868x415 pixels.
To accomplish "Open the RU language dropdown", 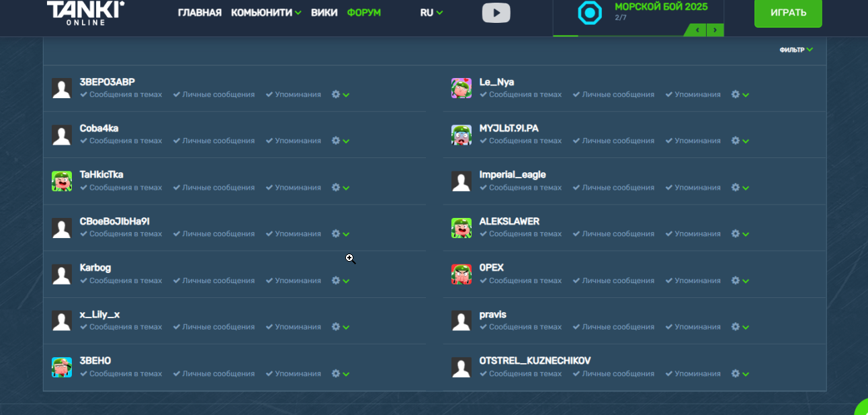I will coord(431,13).
